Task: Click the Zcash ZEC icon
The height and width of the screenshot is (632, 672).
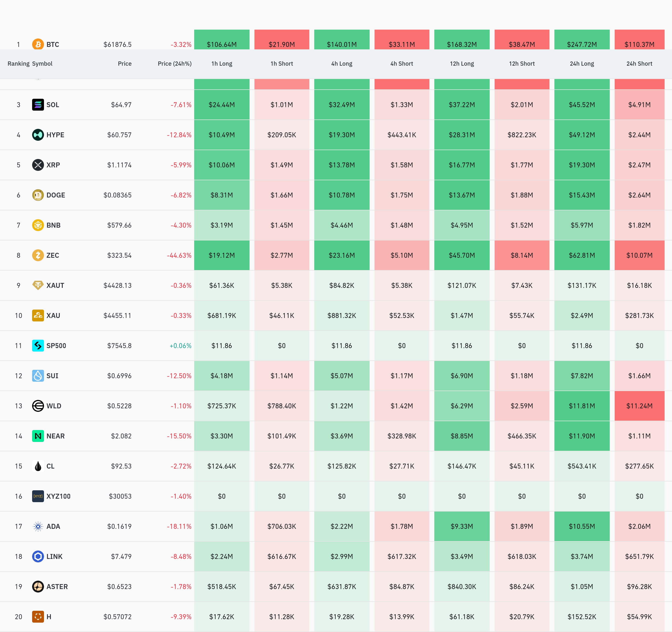Action: tap(38, 255)
